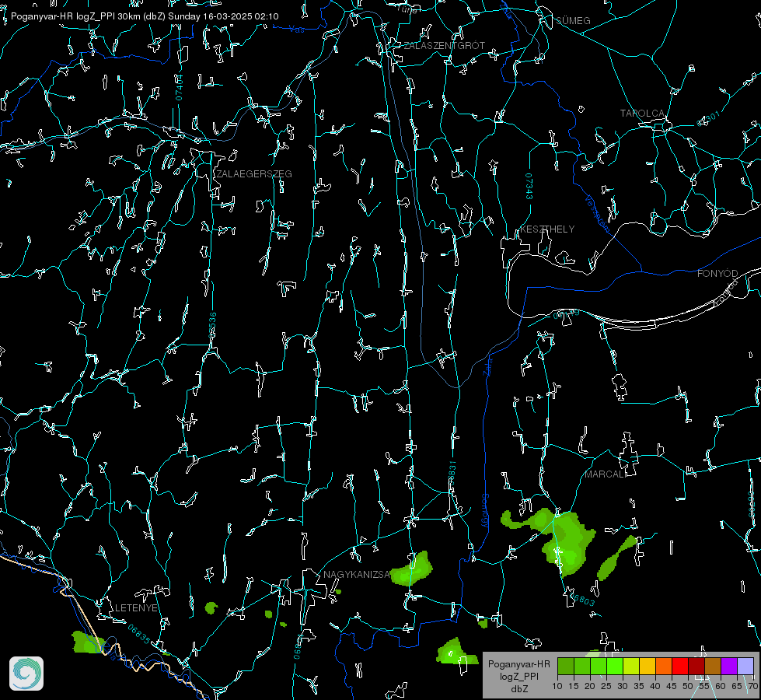The width and height of the screenshot is (761, 700).
Task: Select the yellow 35-40 dBZ legend swatch
Action: click(648, 666)
